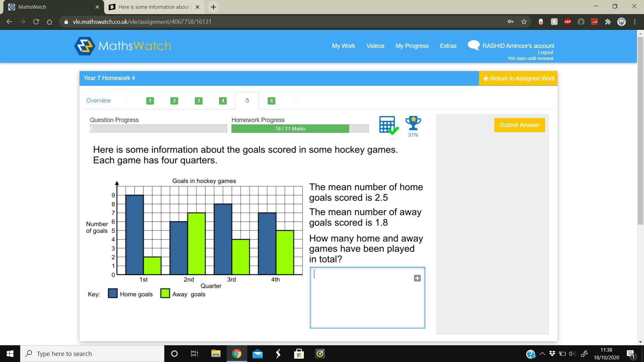This screenshot has height=362, width=644.
Task: Reload the current page
Action: click(36, 22)
